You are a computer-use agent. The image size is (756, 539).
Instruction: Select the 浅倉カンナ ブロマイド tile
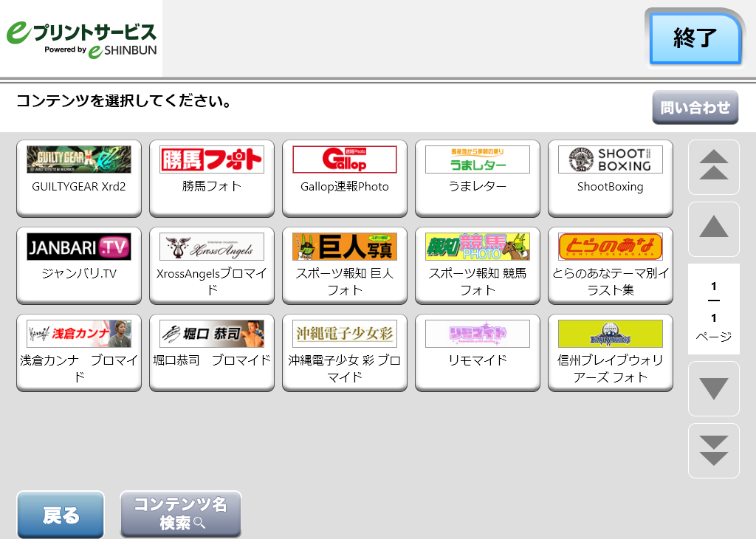tap(78, 353)
